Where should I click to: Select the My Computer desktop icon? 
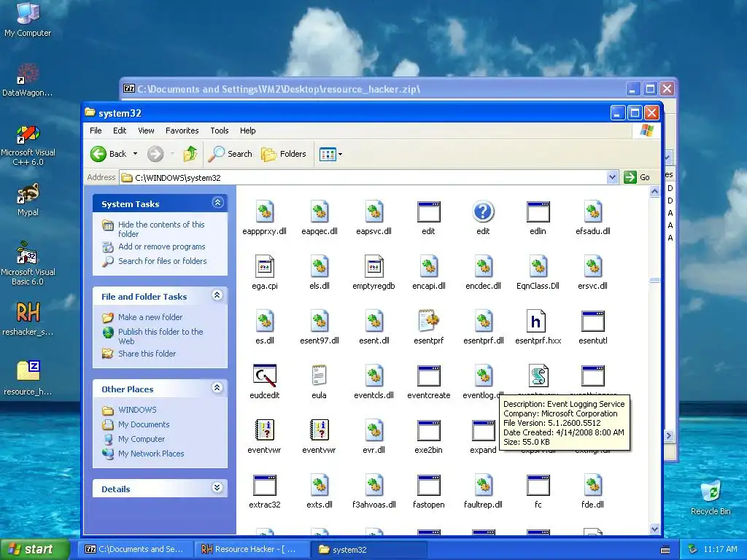[28, 19]
